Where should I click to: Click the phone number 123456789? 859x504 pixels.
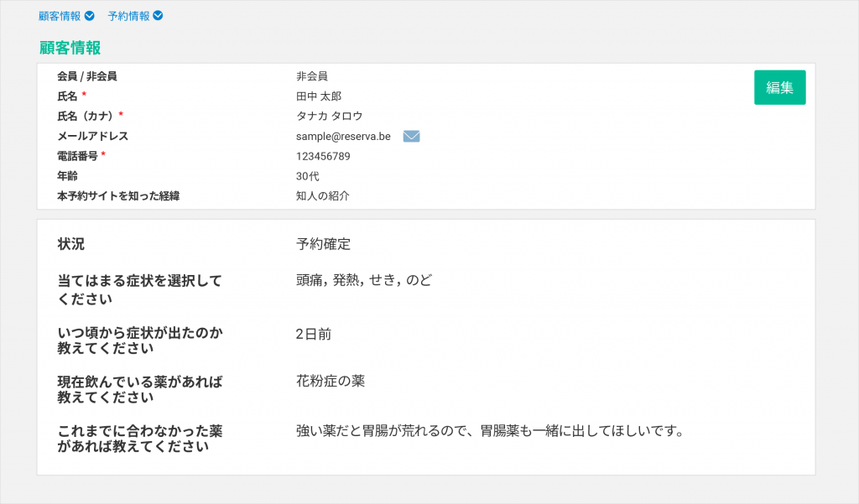coord(323,156)
